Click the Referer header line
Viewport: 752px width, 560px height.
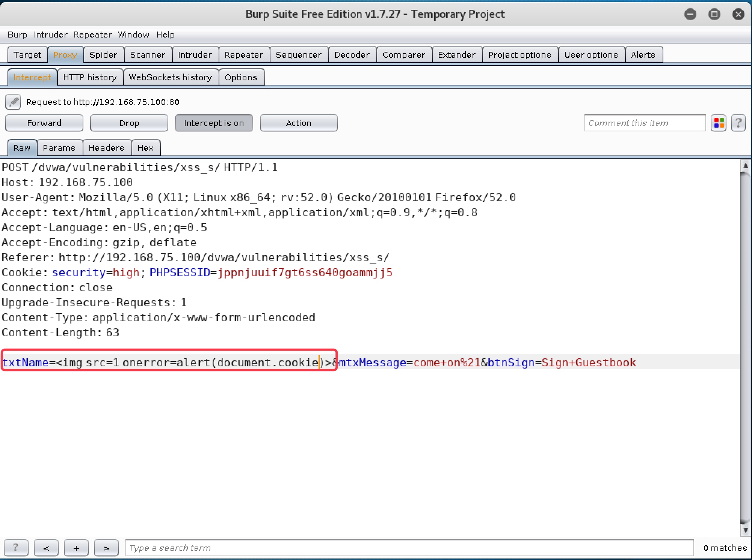click(196, 257)
